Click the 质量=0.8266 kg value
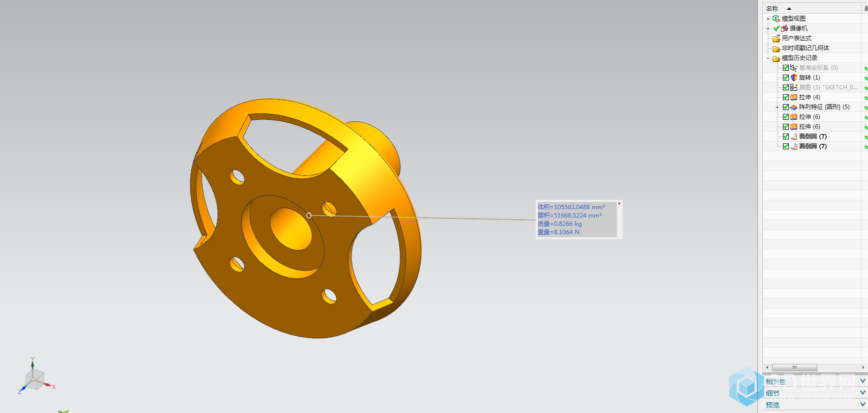 (560, 224)
